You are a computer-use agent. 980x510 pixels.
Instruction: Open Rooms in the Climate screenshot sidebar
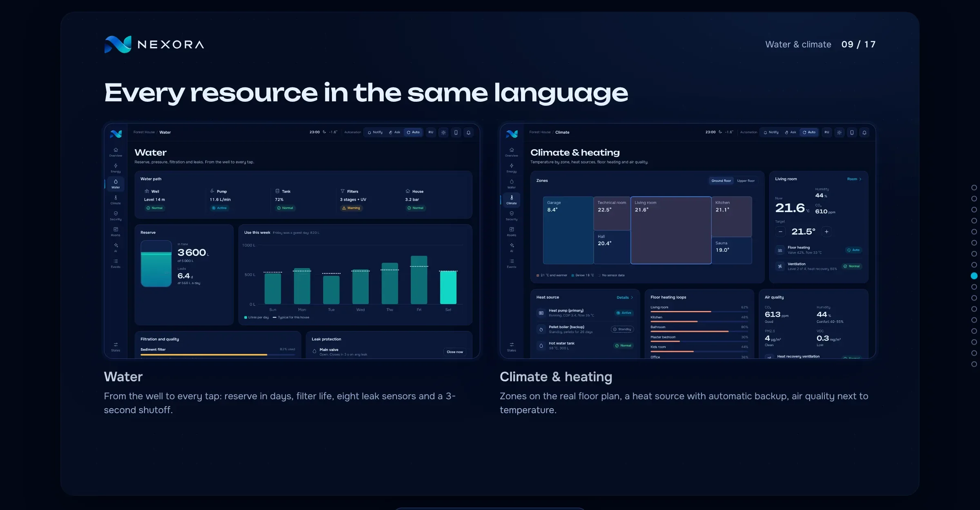point(512,232)
